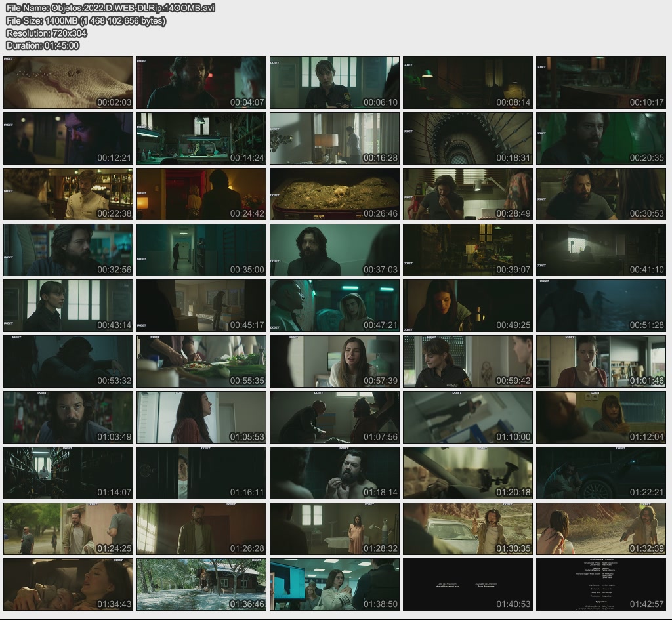The width and height of the screenshot is (672, 620).
Task: Open the thumbnail timestamped 01:30:35
Action: pos(467,529)
